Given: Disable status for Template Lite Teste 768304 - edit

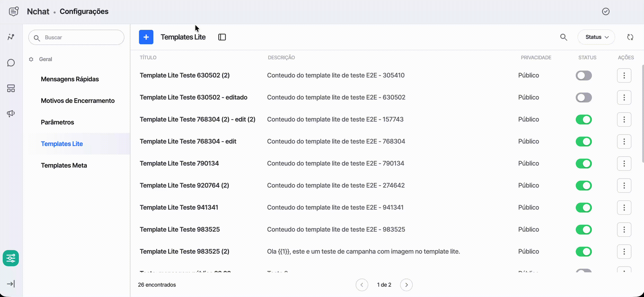Looking at the screenshot, I should pos(584,141).
